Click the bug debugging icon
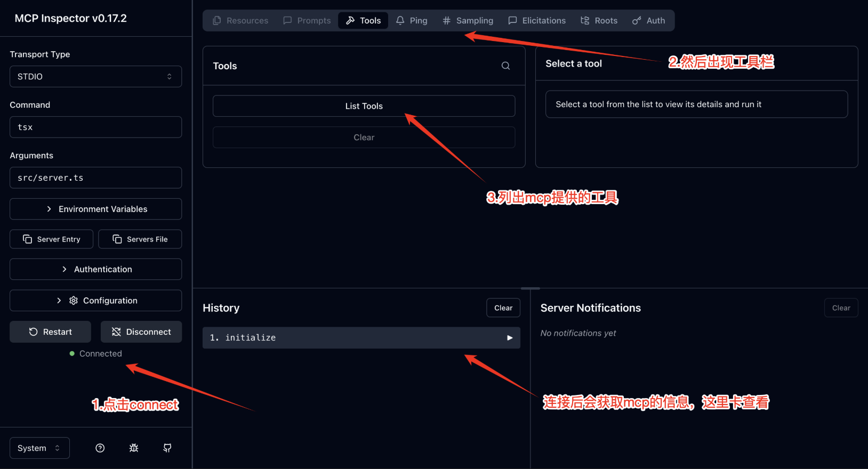 tap(134, 448)
